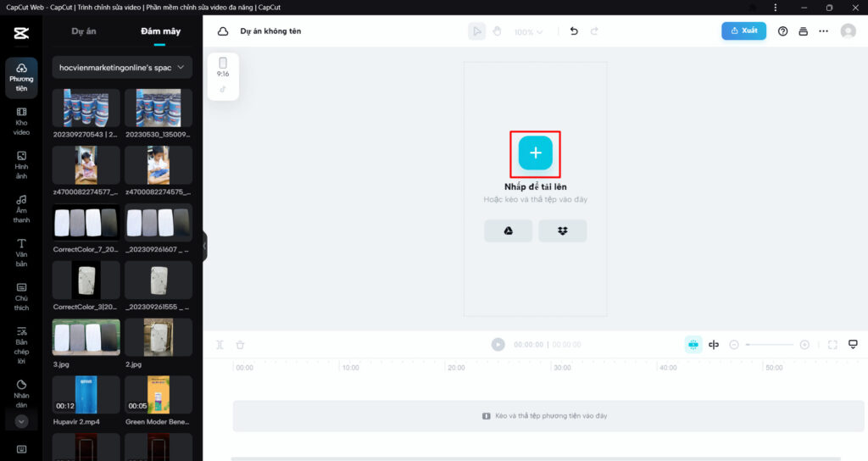Open the Kho video stock panel
Image resolution: width=868 pixels, height=461 pixels.
click(x=21, y=121)
